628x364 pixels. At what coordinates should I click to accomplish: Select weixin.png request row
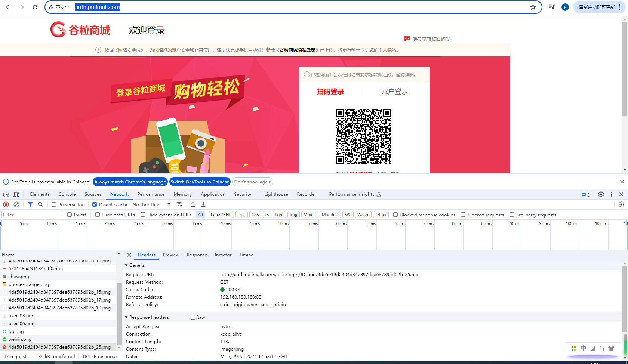58,339
